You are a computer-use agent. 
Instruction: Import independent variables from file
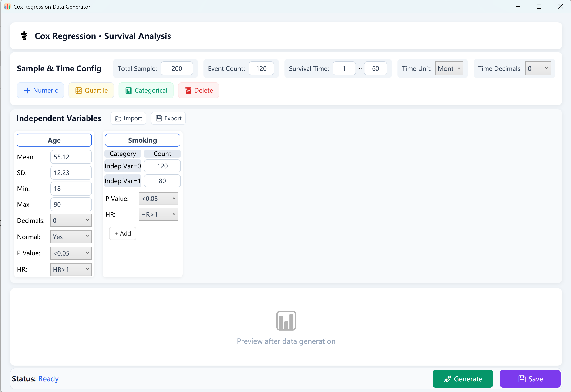pyautogui.click(x=128, y=118)
